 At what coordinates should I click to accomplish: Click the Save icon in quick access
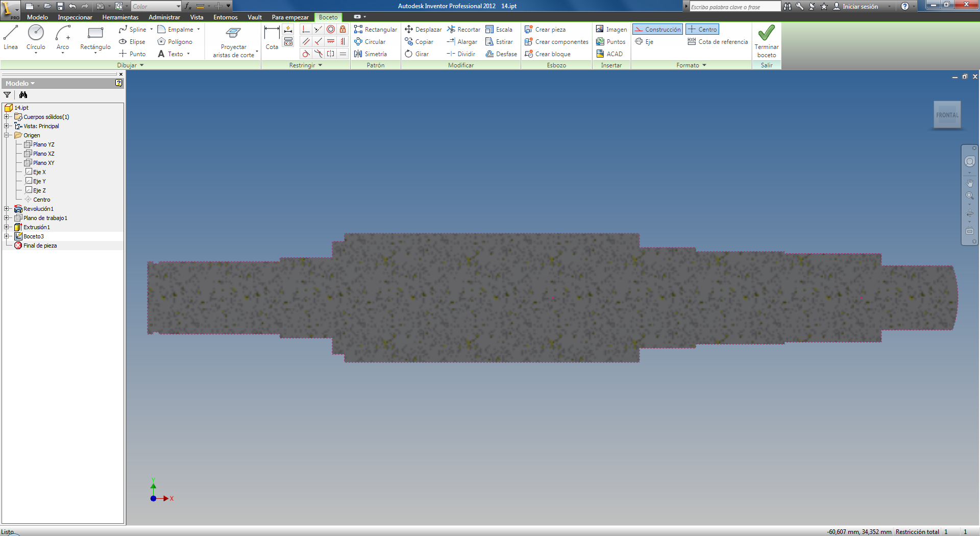click(60, 6)
